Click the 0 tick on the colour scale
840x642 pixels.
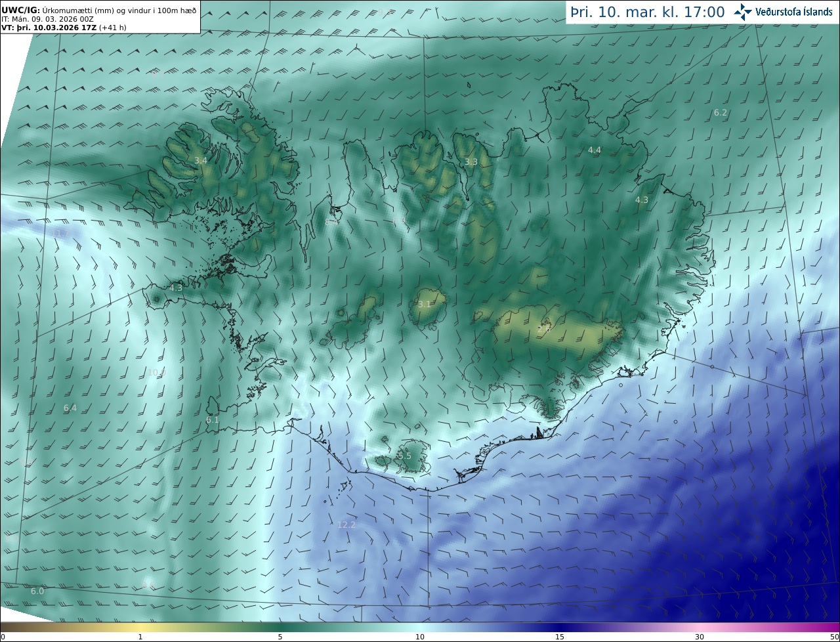[x=3, y=637]
